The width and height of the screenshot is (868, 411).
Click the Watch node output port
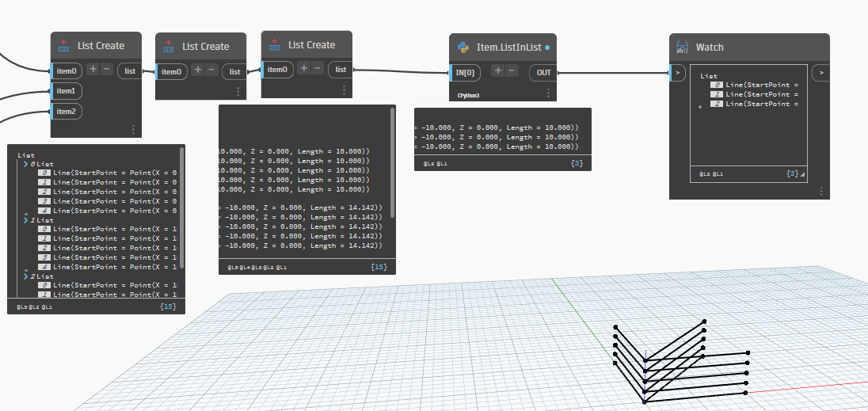coord(820,73)
